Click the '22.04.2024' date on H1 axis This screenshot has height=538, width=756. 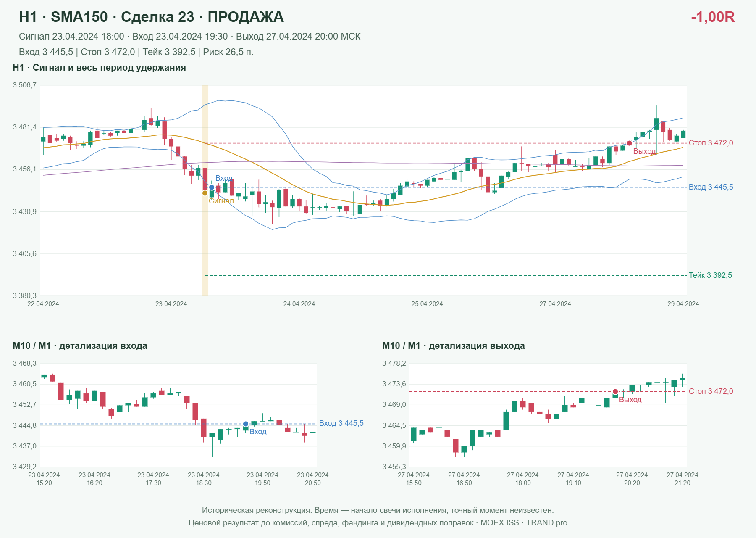(43, 304)
